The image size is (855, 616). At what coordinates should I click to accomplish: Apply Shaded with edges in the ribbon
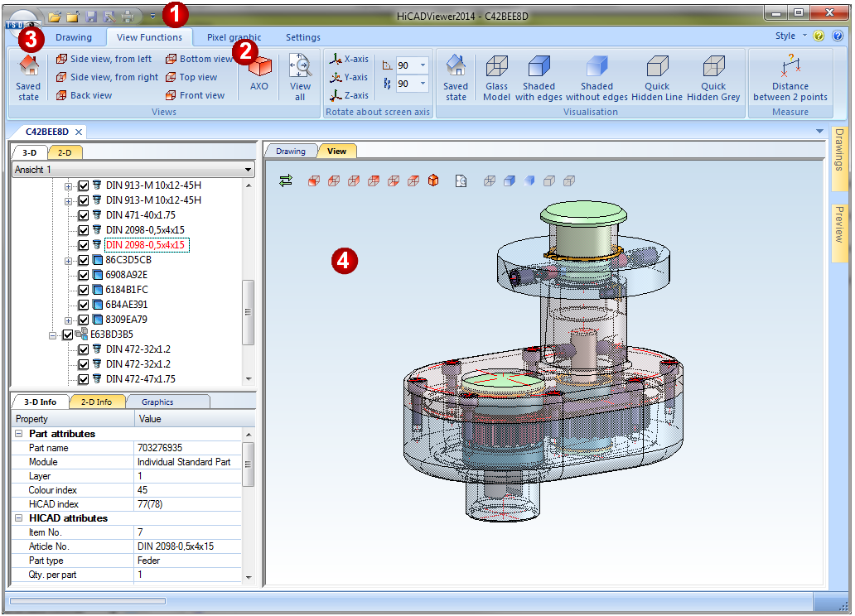coord(539,77)
